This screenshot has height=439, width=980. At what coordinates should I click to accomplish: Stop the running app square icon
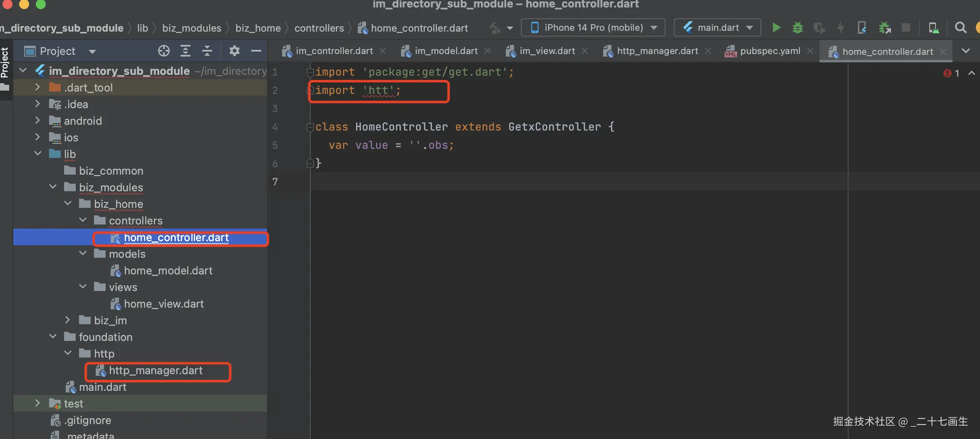point(906,28)
